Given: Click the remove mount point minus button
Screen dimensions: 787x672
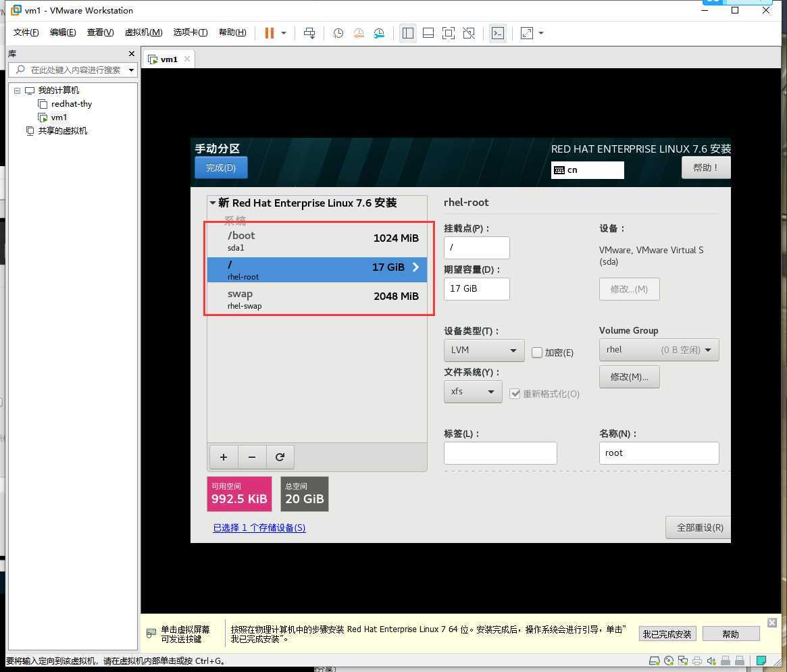Looking at the screenshot, I should (x=251, y=457).
